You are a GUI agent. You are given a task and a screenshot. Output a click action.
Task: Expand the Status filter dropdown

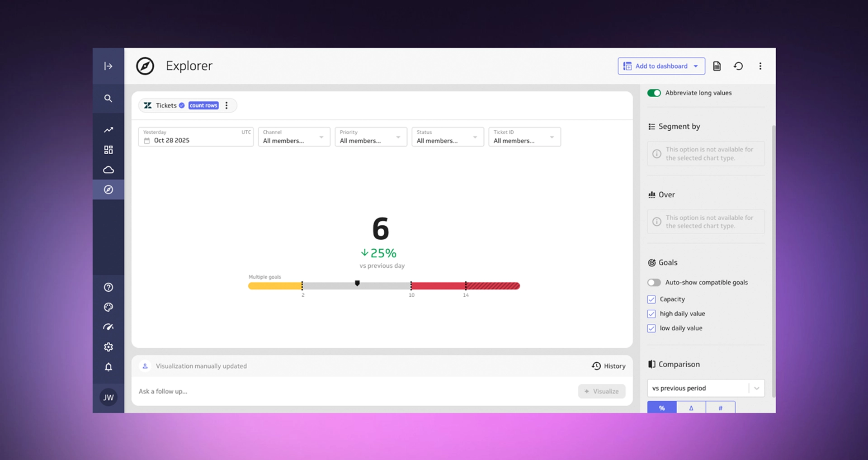448,137
